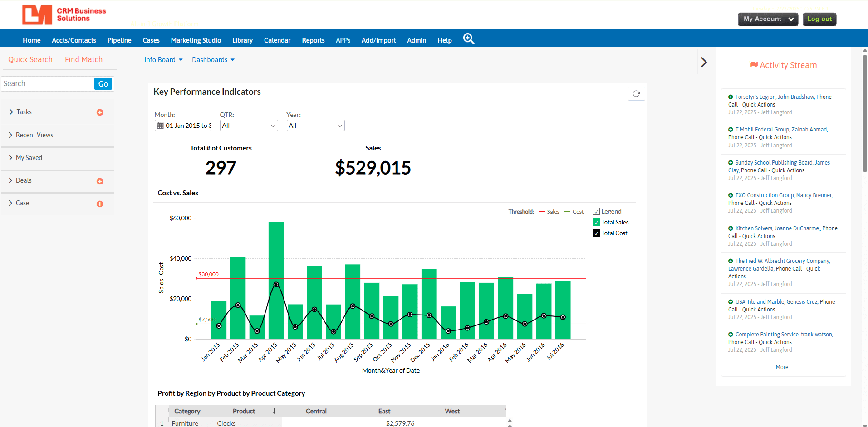Open the Marketing Studio menu
868x427 pixels.
click(196, 40)
